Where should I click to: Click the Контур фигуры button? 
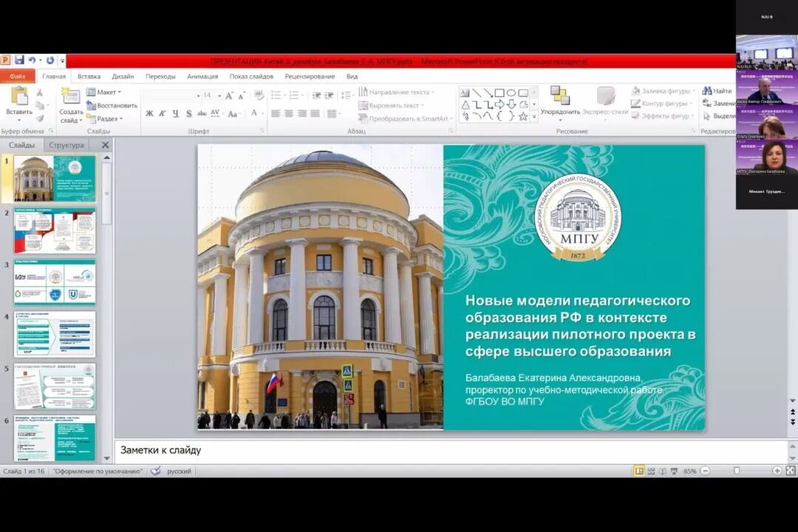(x=662, y=103)
